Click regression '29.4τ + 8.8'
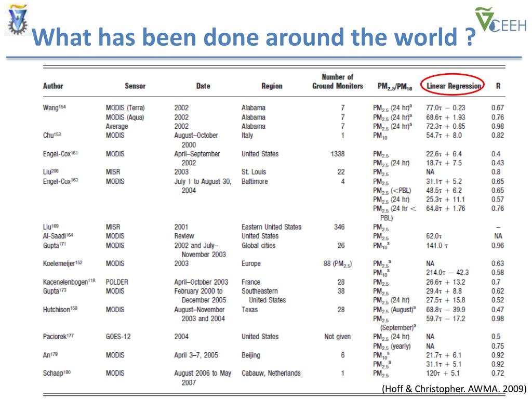 point(444,291)
